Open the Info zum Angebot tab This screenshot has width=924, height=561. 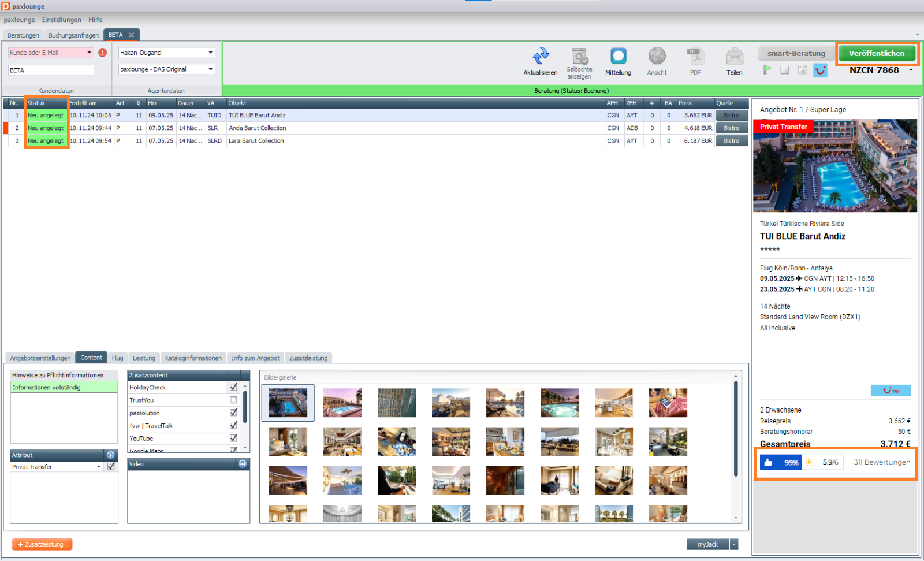point(255,358)
